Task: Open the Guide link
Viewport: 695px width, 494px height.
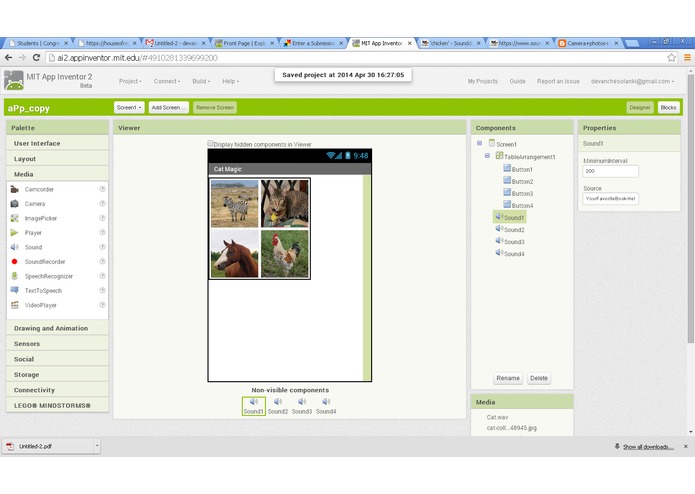Action: (517, 82)
